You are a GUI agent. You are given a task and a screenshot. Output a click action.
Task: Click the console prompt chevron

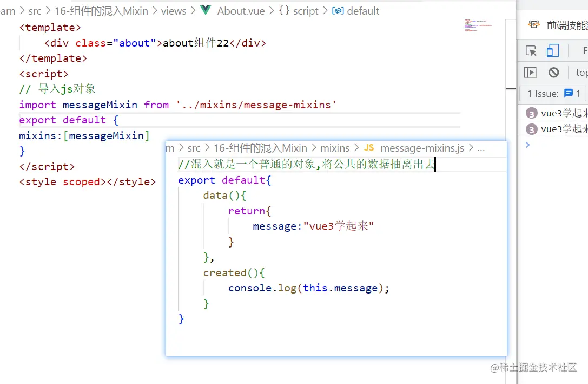(528, 145)
